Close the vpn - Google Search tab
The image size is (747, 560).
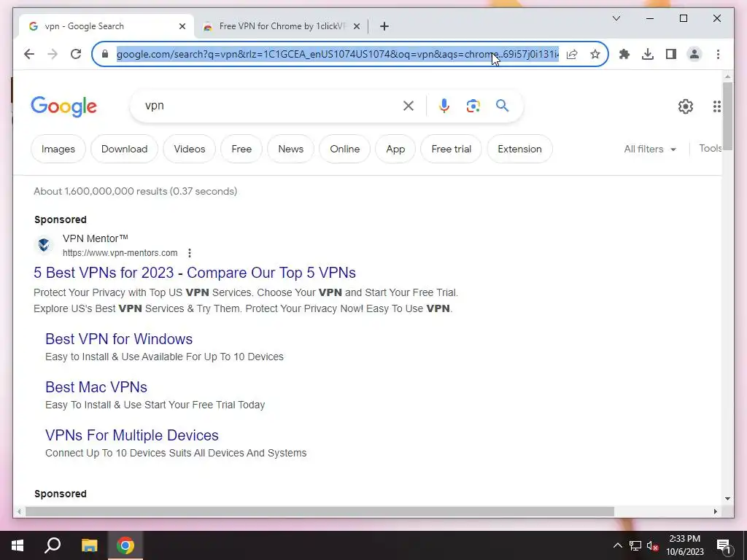pos(182,26)
